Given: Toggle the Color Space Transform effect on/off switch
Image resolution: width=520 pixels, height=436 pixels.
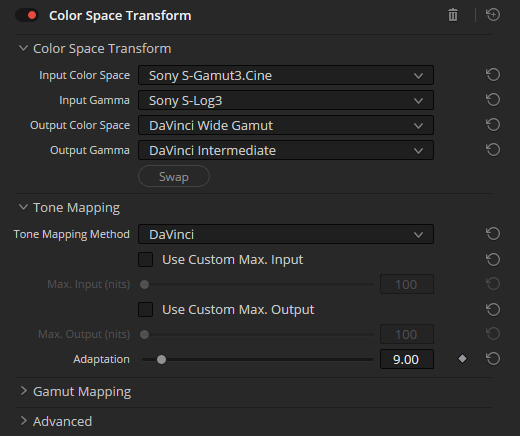Looking at the screenshot, I should pos(27,15).
